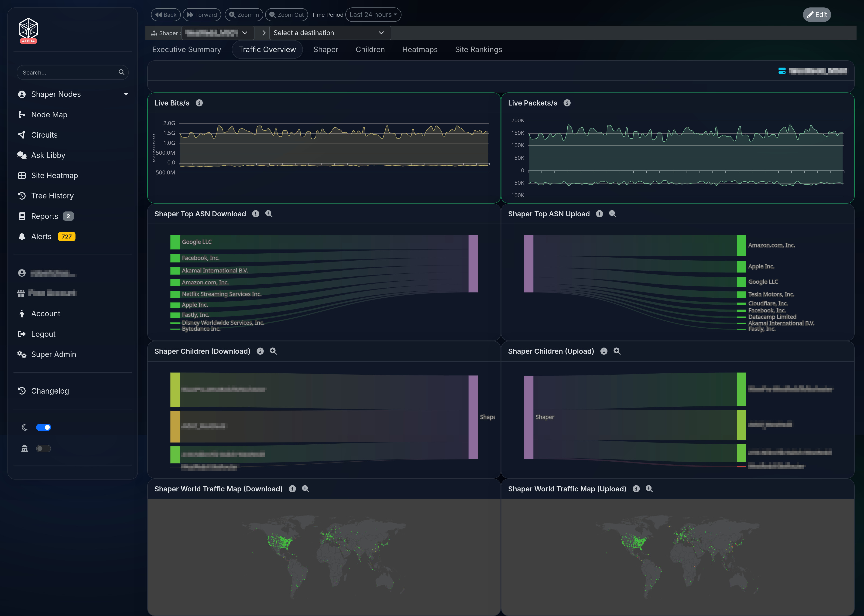Magnify Shaper World Traffic Map (Download)
864x616 pixels.
pos(305,489)
